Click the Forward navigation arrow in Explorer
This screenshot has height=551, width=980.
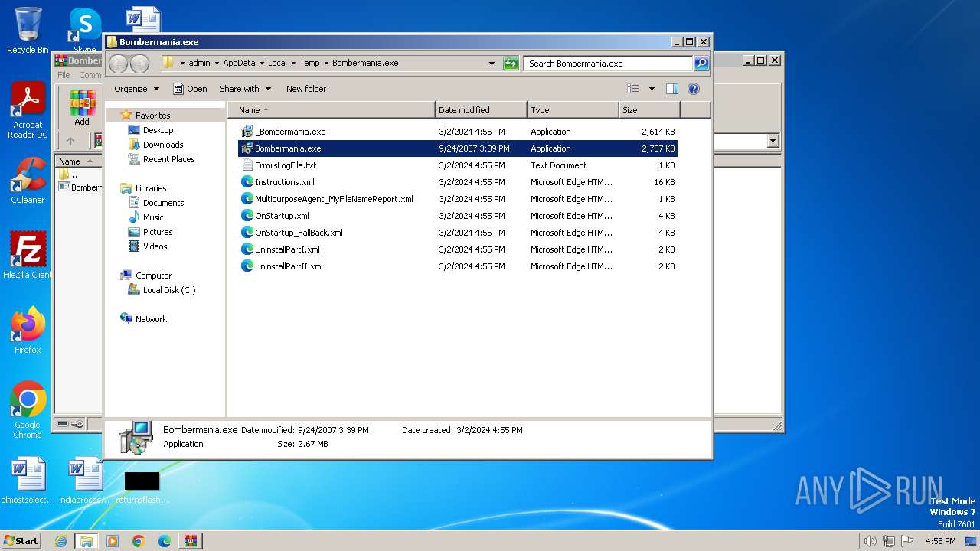click(139, 64)
